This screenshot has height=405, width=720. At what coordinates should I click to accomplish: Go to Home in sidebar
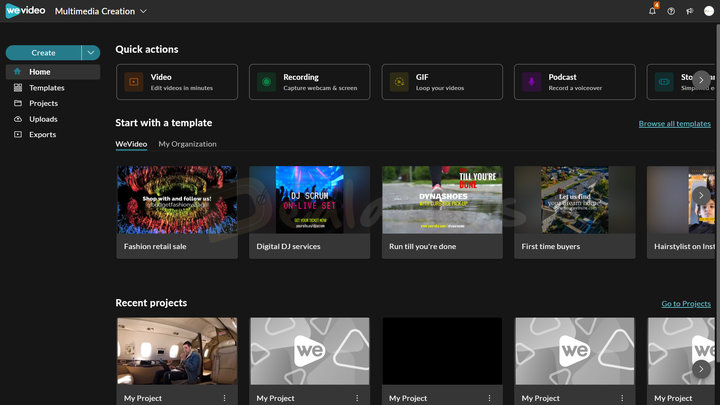53,72
